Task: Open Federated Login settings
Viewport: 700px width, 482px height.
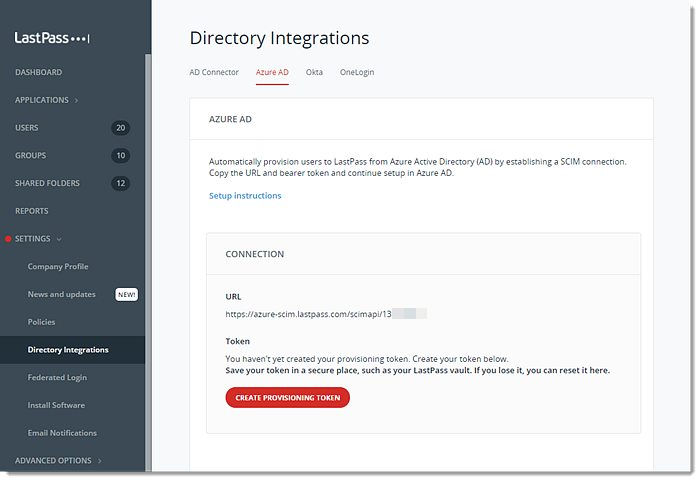Action: tap(57, 378)
